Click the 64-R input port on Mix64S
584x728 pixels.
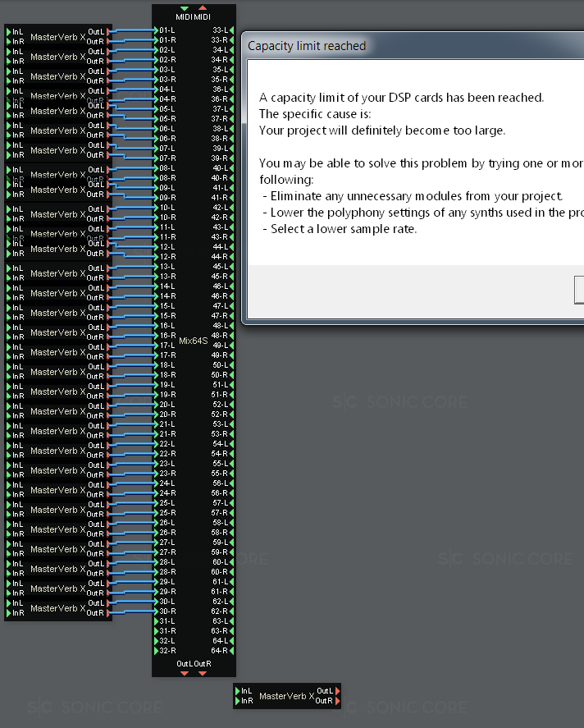pyautogui.click(x=232, y=651)
